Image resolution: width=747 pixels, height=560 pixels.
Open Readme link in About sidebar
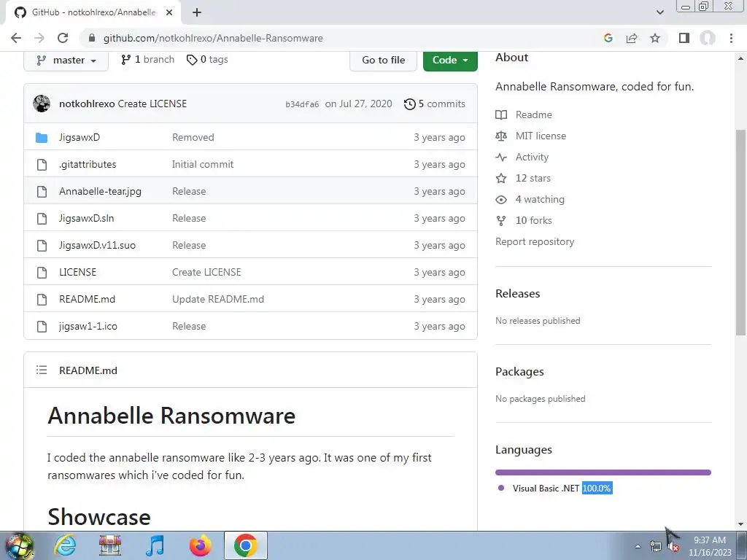click(x=533, y=114)
